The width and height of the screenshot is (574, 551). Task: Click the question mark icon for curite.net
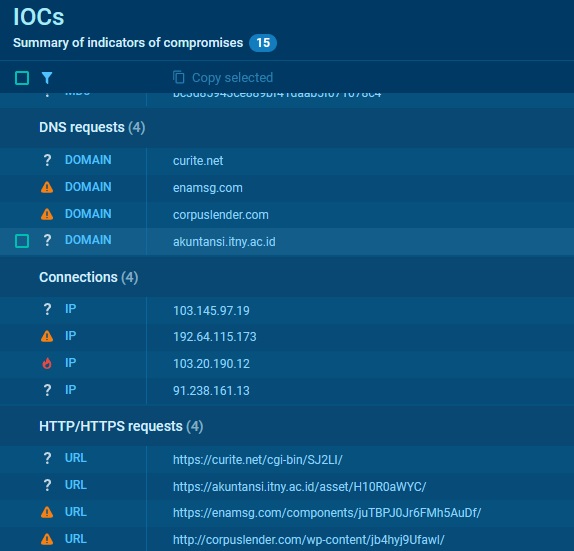click(47, 160)
